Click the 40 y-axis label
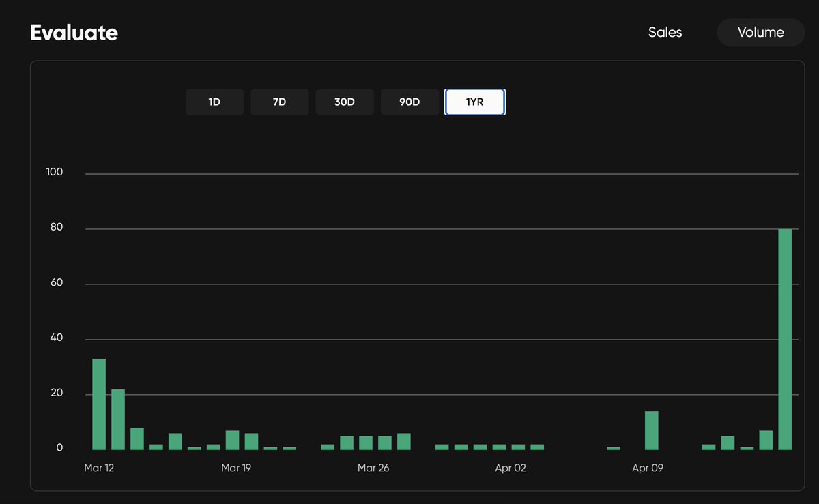Viewport: 819px width, 504px height. pyautogui.click(x=57, y=338)
